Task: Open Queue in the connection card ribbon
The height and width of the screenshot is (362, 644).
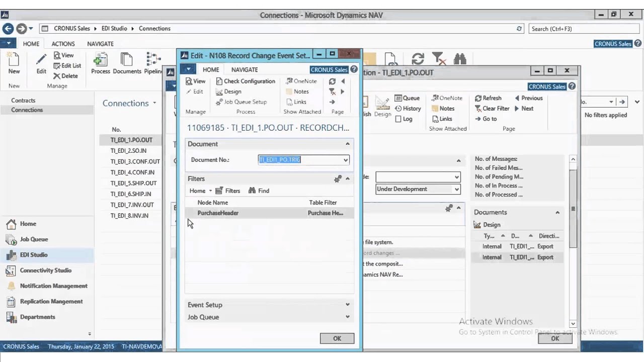Action: click(x=407, y=98)
